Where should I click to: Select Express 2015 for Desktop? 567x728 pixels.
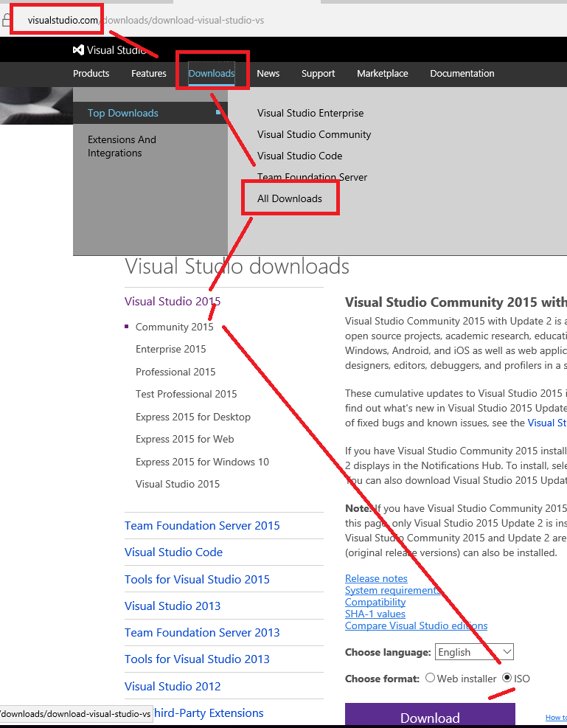coord(193,417)
